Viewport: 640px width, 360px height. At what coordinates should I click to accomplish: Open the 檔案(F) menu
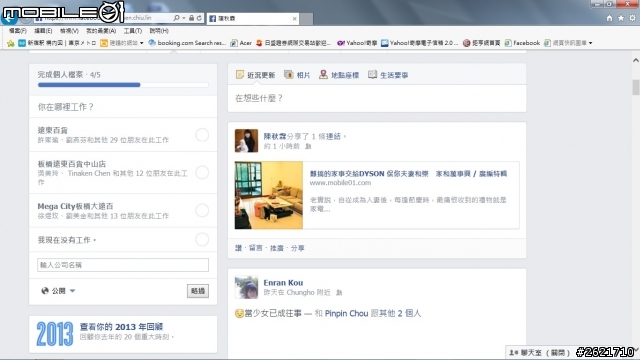pyautogui.click(x=18, y=31)
